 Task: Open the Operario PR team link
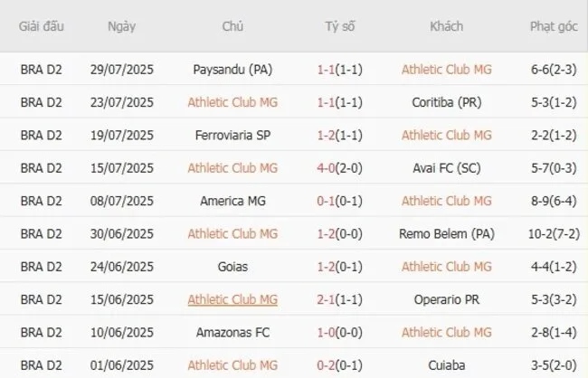(446, 299)
